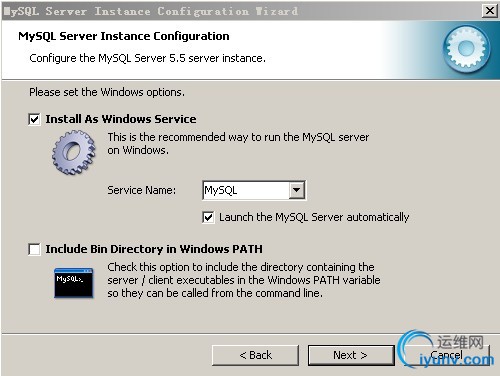Click the 'MySQL Server Instance Configuration' heading
This screenshot has width=500, height=376.
pos(124,36)
